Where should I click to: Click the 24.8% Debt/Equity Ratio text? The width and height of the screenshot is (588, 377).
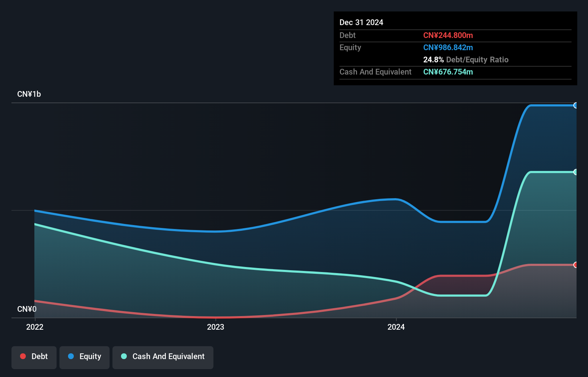(x=466, y=60)
